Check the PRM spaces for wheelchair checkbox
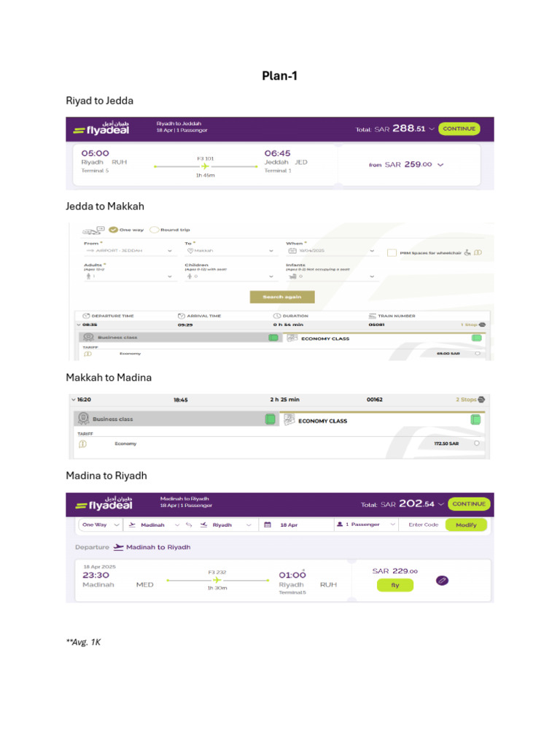 [x=392, y=252]
